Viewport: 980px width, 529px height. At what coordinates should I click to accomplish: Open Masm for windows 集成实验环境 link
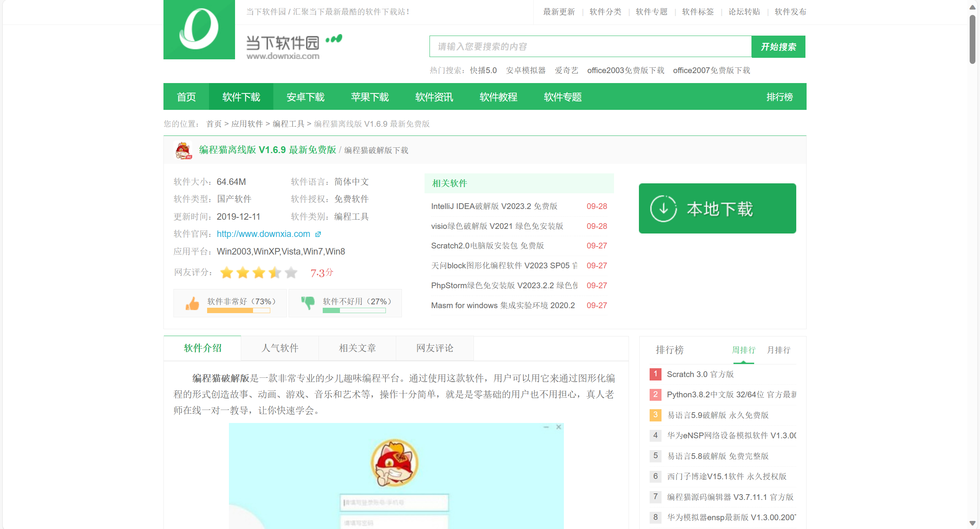[x=503, y=305]
